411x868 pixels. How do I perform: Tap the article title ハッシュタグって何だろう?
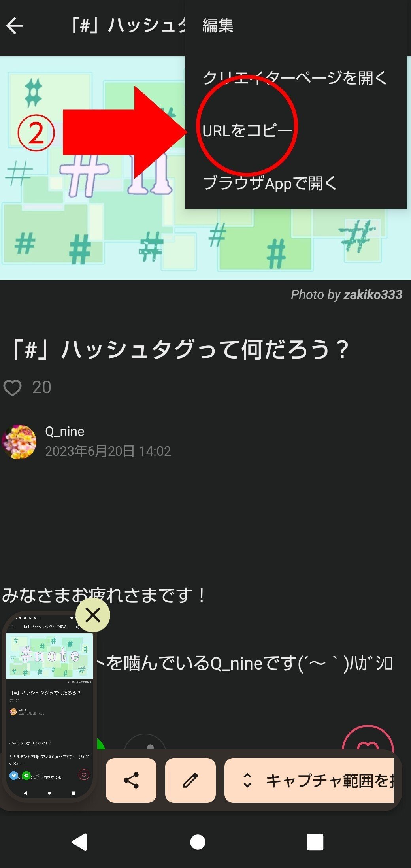180,350
